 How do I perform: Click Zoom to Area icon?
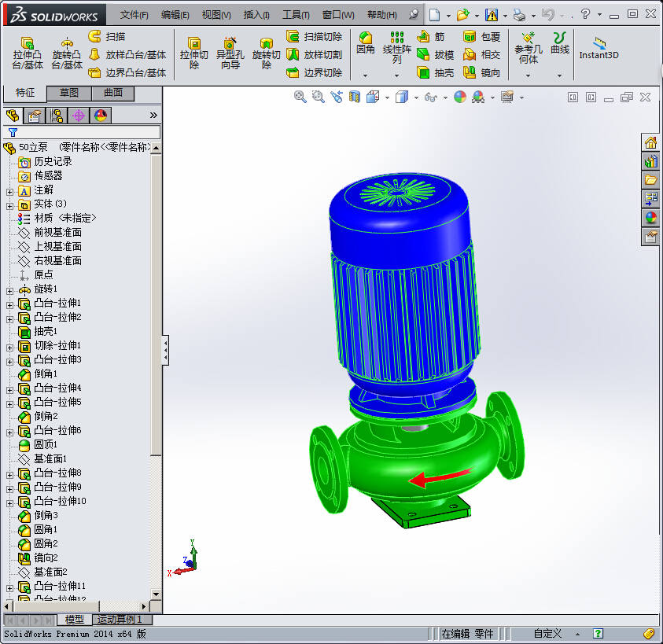(318, 97)
